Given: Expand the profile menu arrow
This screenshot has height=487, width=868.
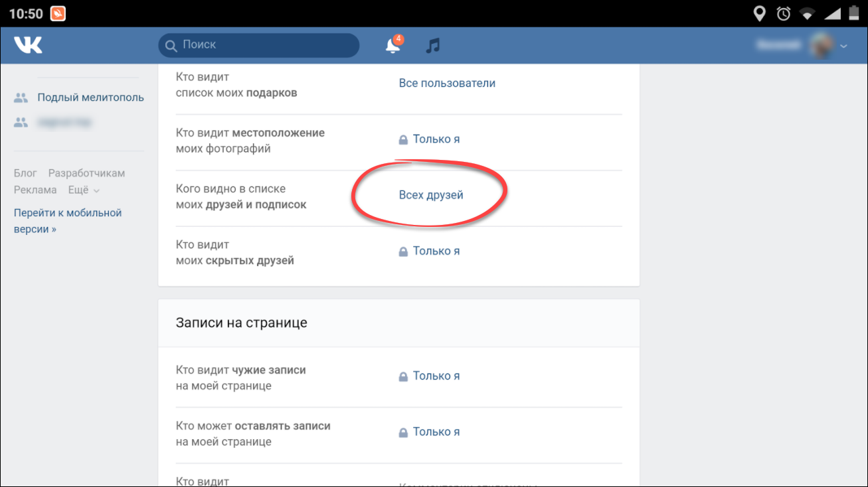Looking at the screenshot, I should (x=844, y=46).
